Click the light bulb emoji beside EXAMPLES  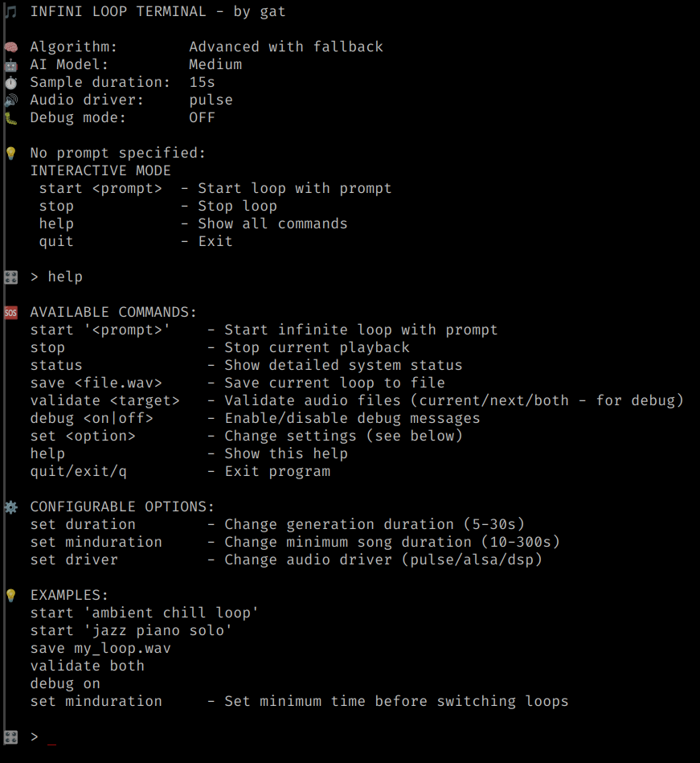(10, 596)
